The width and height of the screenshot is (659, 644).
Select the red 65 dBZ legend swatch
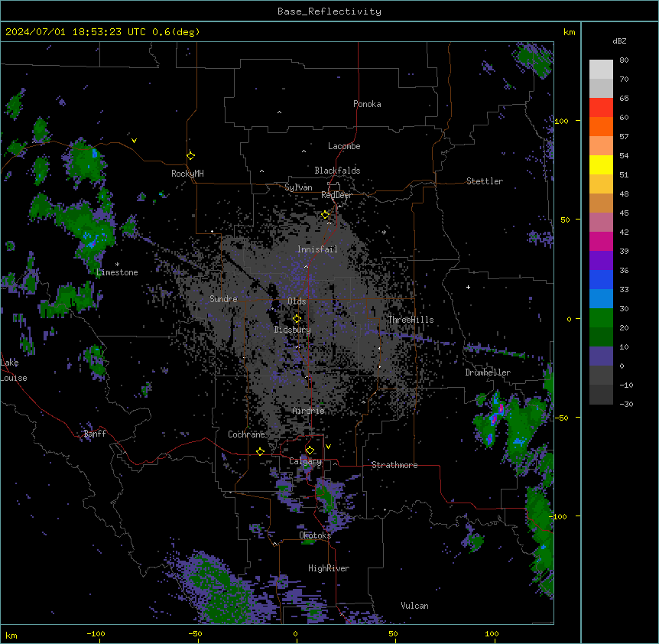tap(601, 108)
